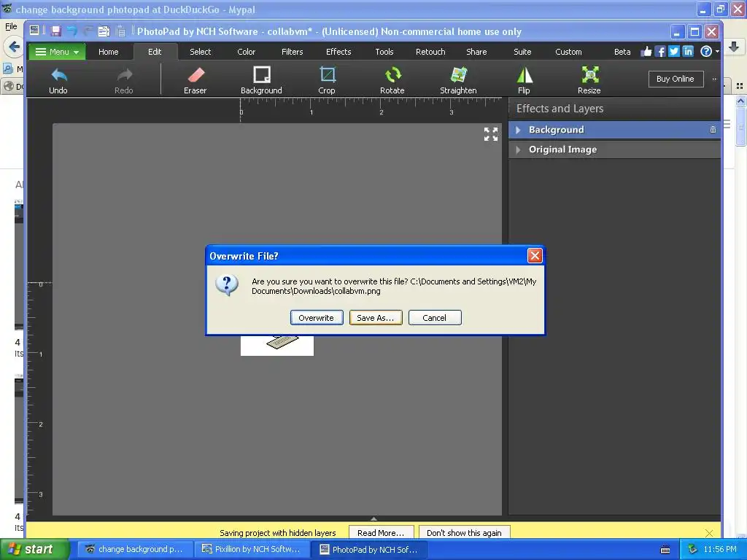Image resolution: width=747 pixels, height=560 pixels.
Task: Show more toolbar items via double chevron
Action: tap(714, 79)
